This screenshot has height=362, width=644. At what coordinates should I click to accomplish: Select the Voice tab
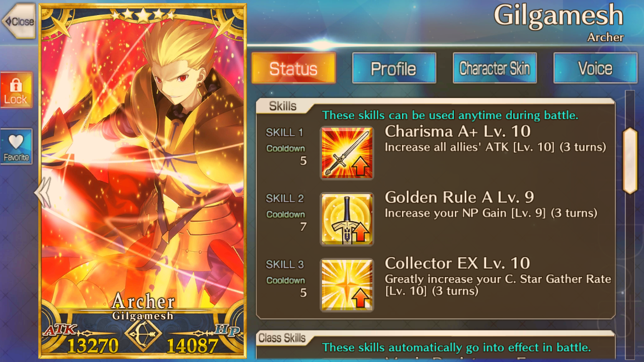(595, 68)
